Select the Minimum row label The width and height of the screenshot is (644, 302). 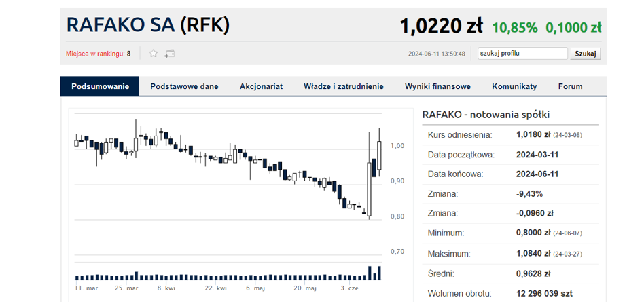446,233
